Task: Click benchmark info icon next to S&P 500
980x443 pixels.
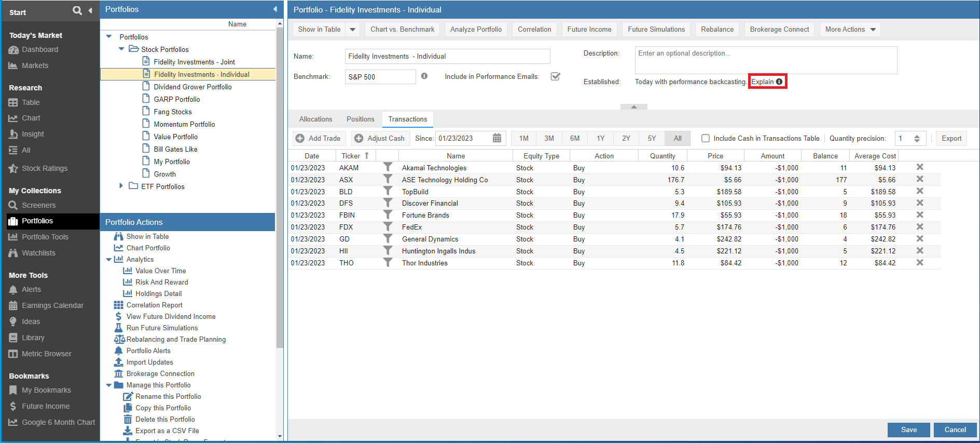Action: click(x=424, y=76)
